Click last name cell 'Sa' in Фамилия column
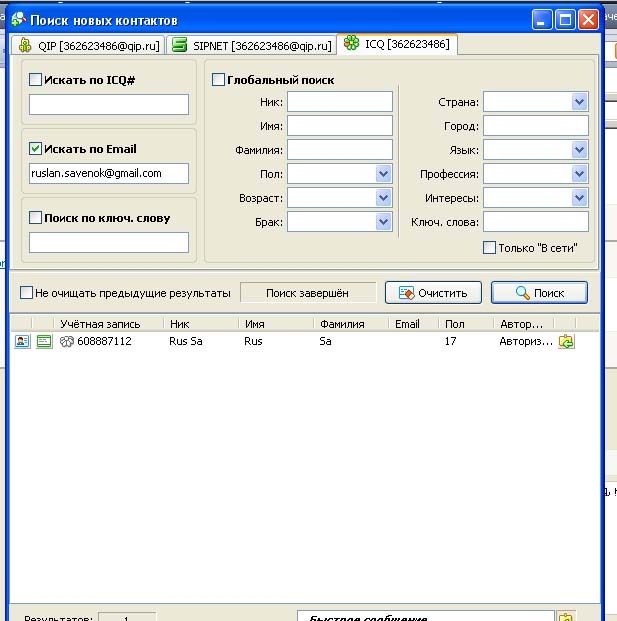Screen dimensions: 617x621 pyautogui.click(x=326, y=341)
